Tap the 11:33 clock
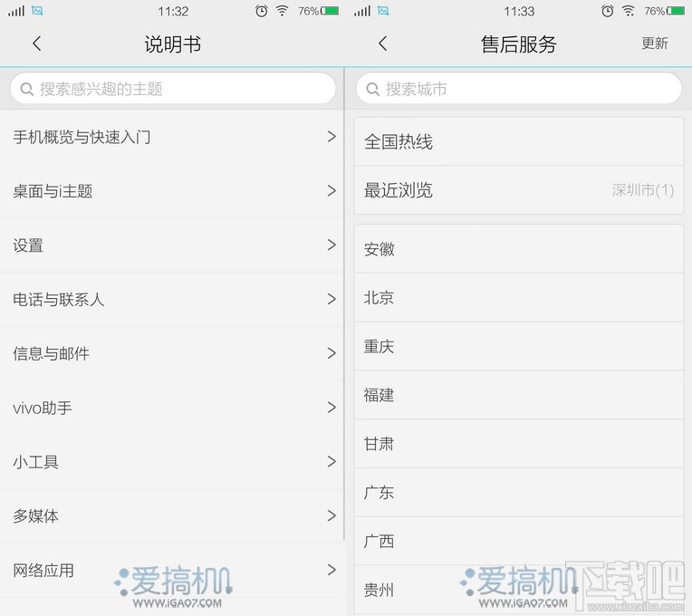Image resolution: width=692 pixels, height=616 pixels. (x=519, y=11)
